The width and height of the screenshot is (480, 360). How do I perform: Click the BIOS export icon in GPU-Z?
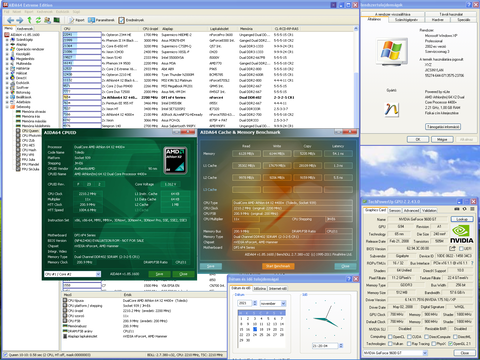click(x=452, y=248)
